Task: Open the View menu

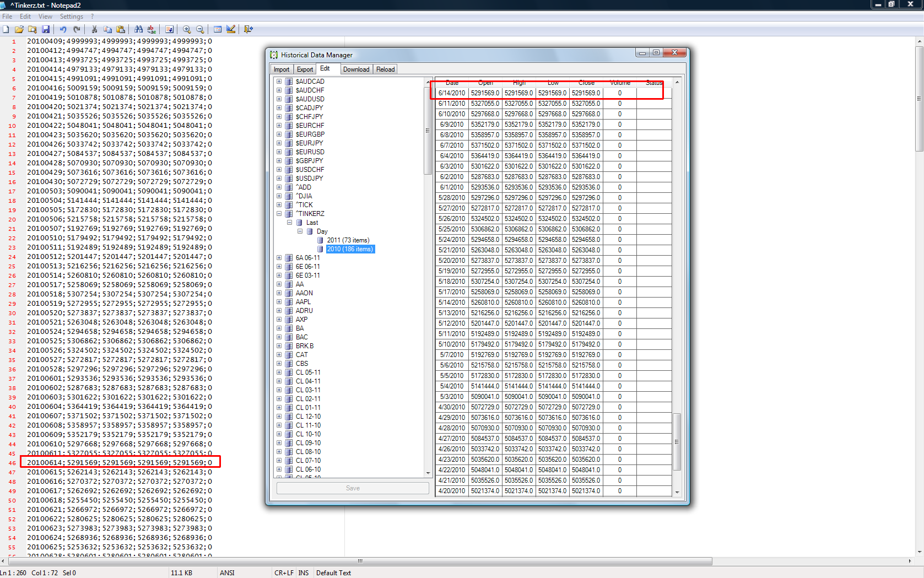Action: 45,17
